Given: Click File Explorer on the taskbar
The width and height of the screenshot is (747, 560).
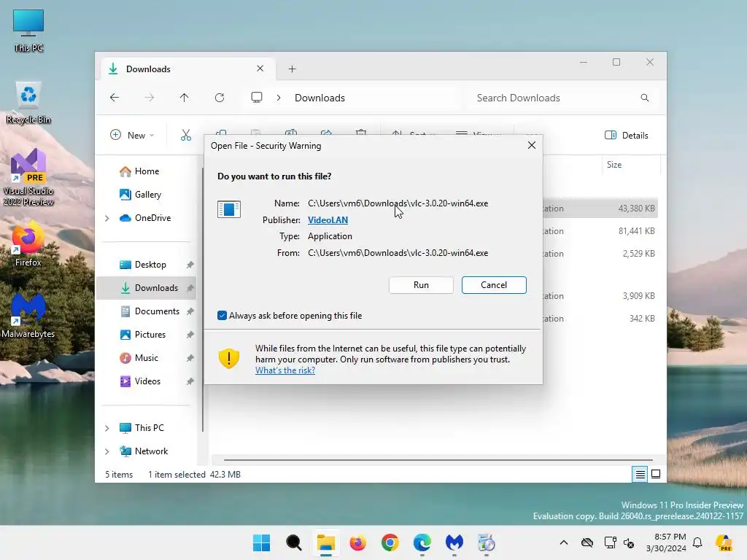Looking at the screenshot, I should click(x=326, y=542).
